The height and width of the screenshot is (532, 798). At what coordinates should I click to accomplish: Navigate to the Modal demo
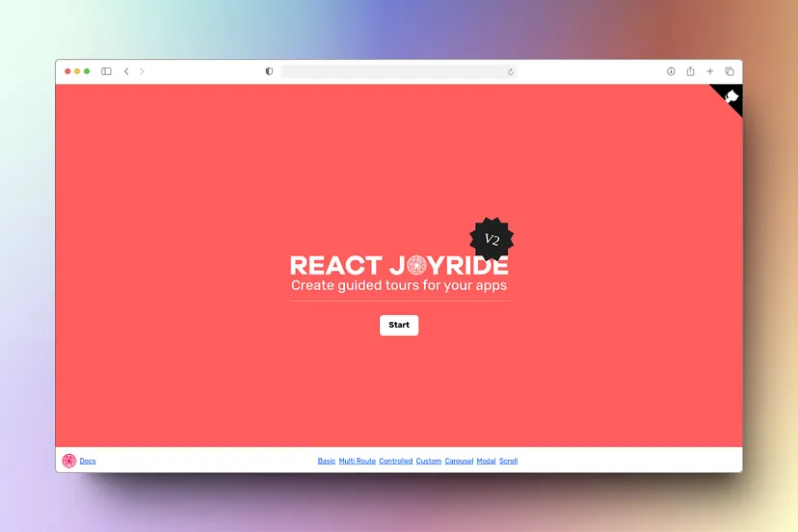click(486, 462)
